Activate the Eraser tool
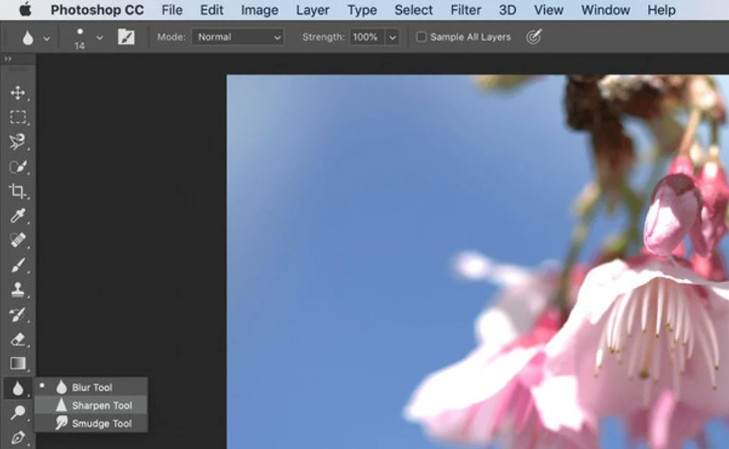The image size is (729, 449). coord(18,339)
